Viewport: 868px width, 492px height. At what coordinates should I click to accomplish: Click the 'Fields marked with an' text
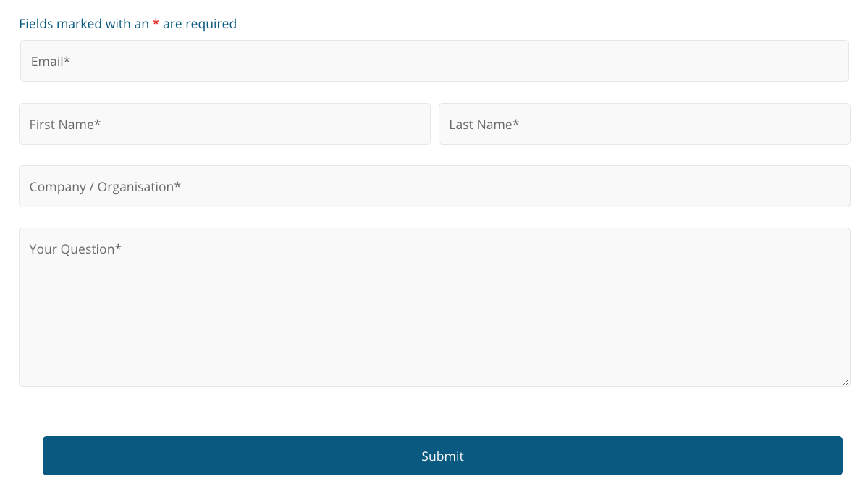(83, 24)
